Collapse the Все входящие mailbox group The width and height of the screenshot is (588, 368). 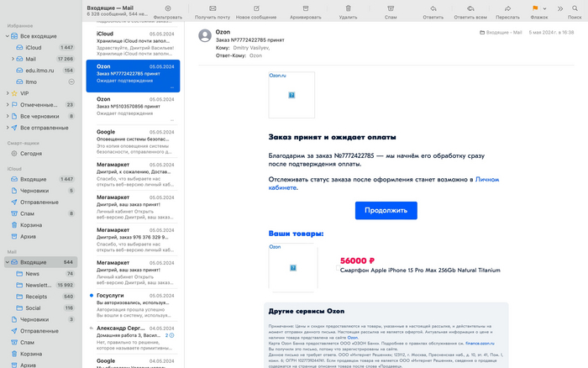[x=7, y=36]
